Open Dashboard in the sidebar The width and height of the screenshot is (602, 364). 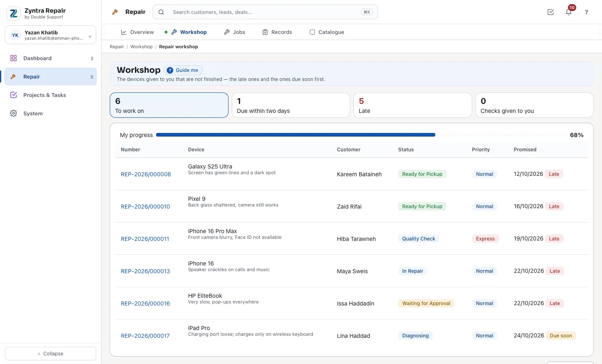coord(51,58)
